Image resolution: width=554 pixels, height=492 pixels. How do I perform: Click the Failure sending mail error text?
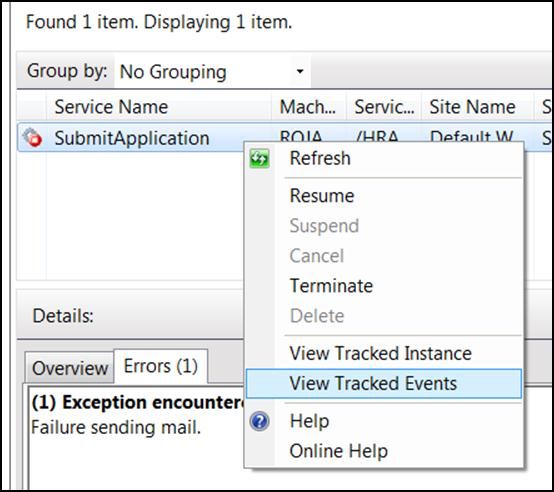click(116, 427)
